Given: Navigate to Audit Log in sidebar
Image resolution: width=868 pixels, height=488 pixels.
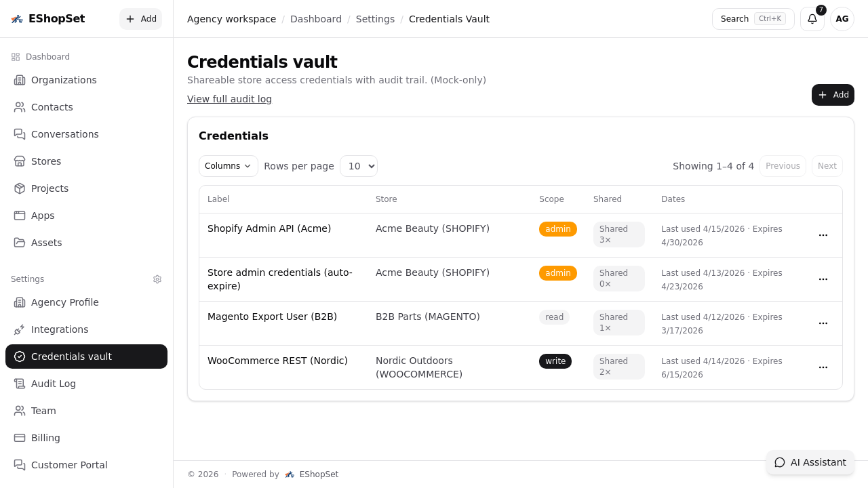Looking at the screenshot, I should (54, 384).
